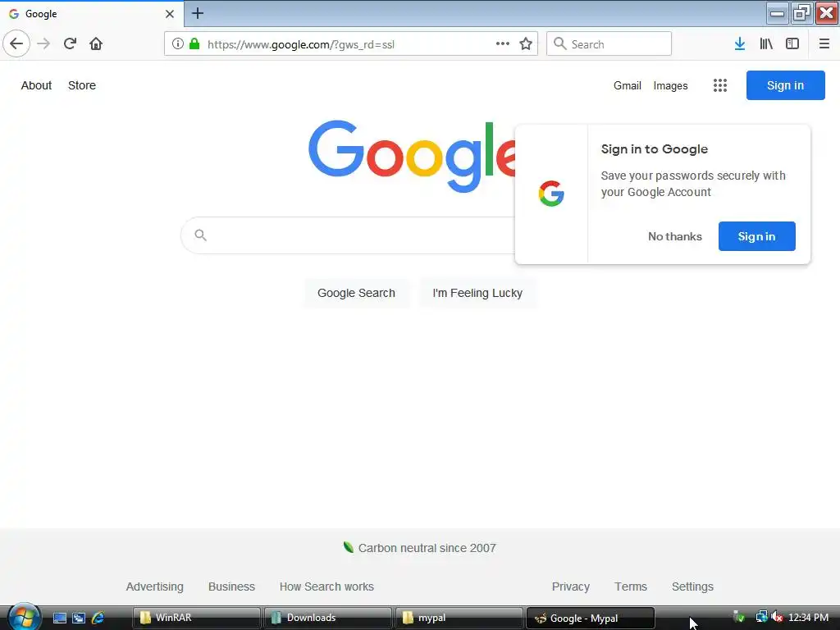Open the Windows Start orb

click(24, 617)
